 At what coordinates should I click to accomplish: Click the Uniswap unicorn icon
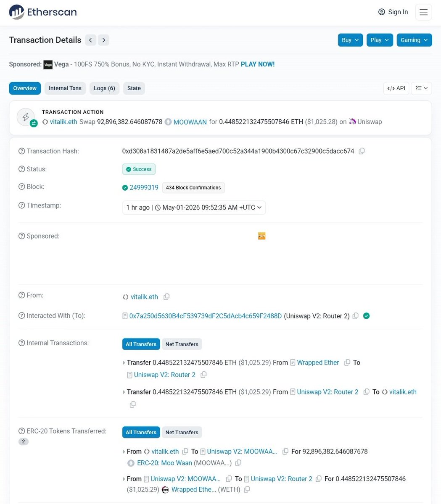(352, 122)
